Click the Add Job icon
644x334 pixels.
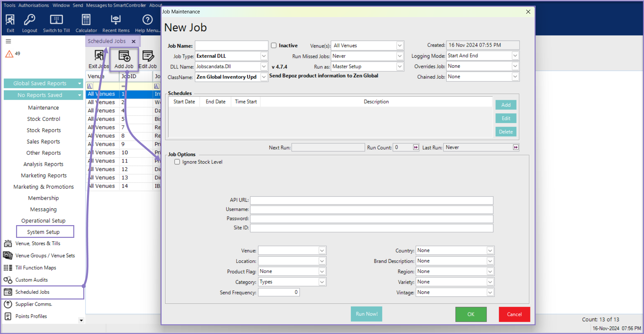point(124,56)
